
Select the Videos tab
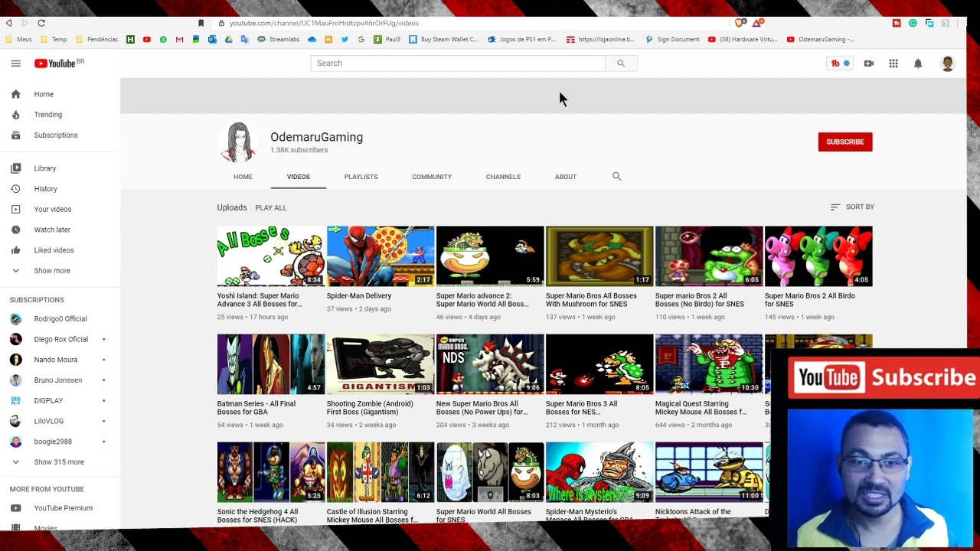point(299,177)
